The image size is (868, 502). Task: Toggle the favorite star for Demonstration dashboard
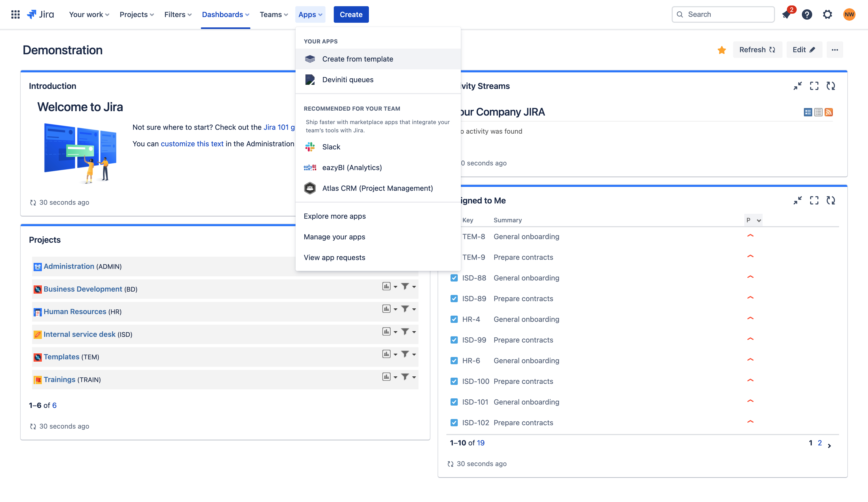click(x=722, y=50)
